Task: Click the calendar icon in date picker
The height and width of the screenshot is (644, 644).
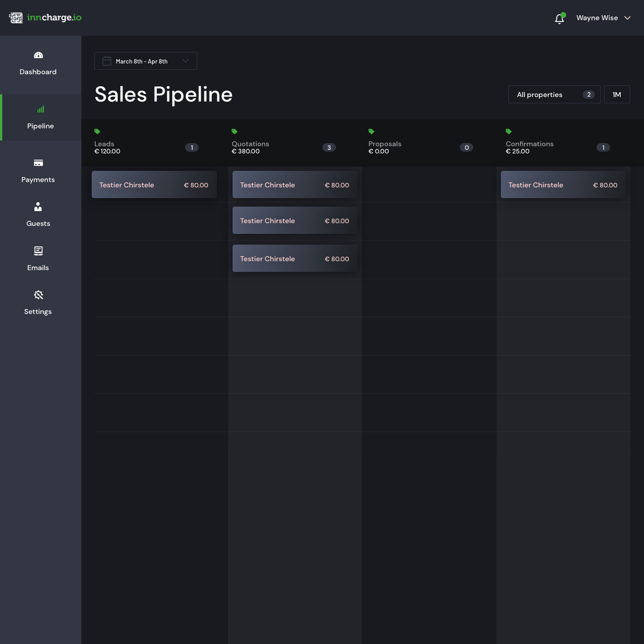Action: click(x=107, y=61)
